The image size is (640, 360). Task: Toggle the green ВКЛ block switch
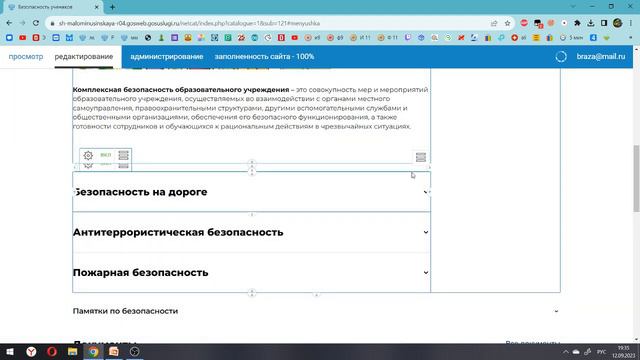[x=106, y=155]
